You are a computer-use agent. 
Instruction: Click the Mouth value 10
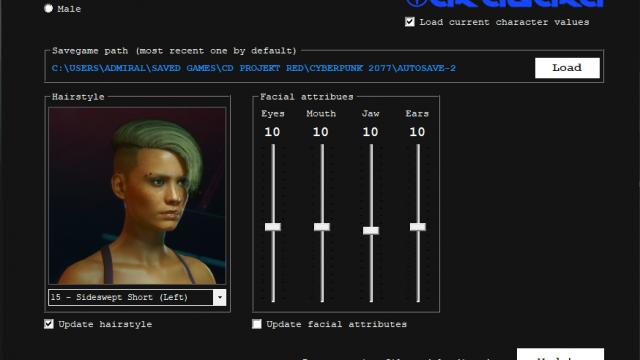[320, 132]
